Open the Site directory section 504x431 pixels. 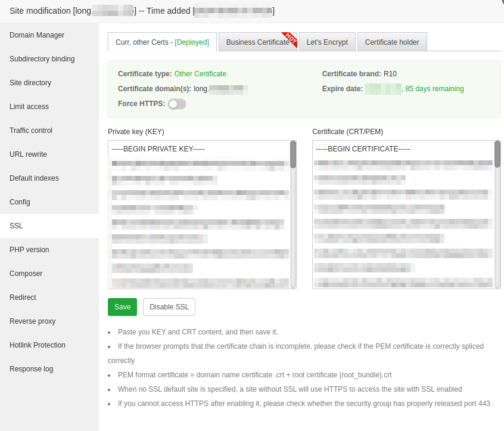point(30,83)
